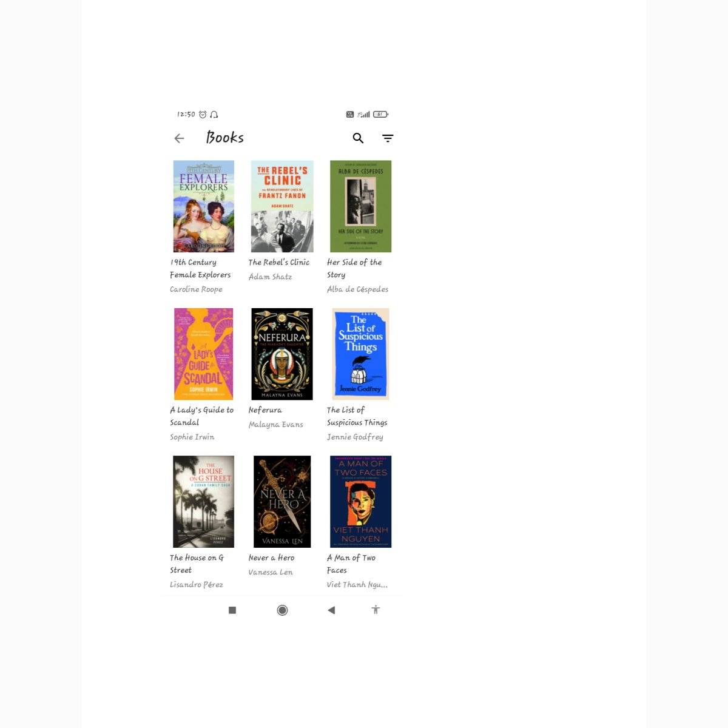
Task: Tap the accessibility figure icon
Action: coord(376,610)
